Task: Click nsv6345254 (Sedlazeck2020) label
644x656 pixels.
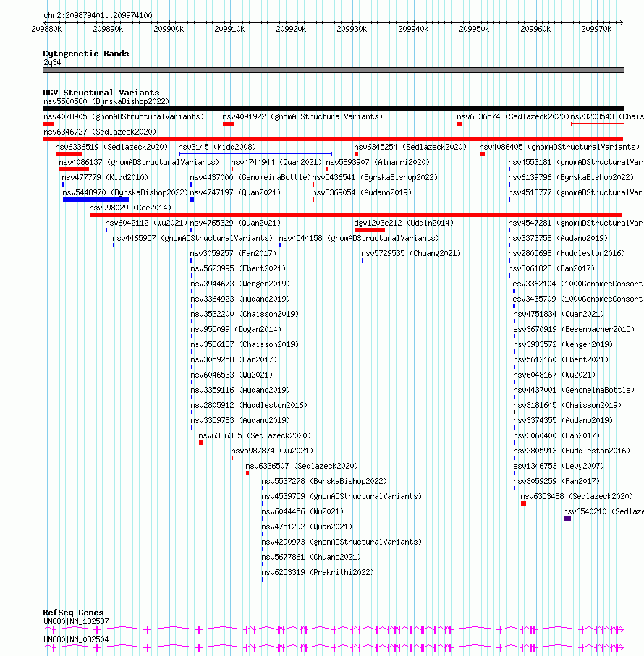Action: tap(410, 147)
